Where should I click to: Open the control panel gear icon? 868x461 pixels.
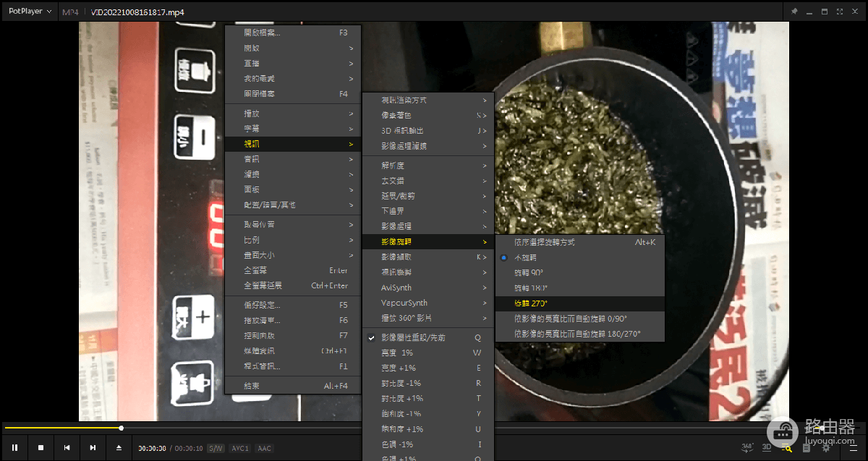click(x=826, y=448)
